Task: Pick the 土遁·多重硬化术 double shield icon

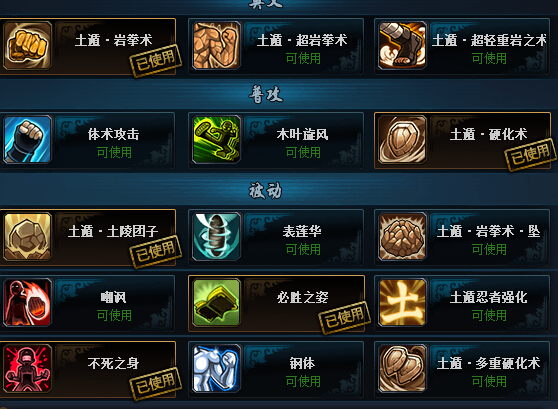Action: pos(402,368)
